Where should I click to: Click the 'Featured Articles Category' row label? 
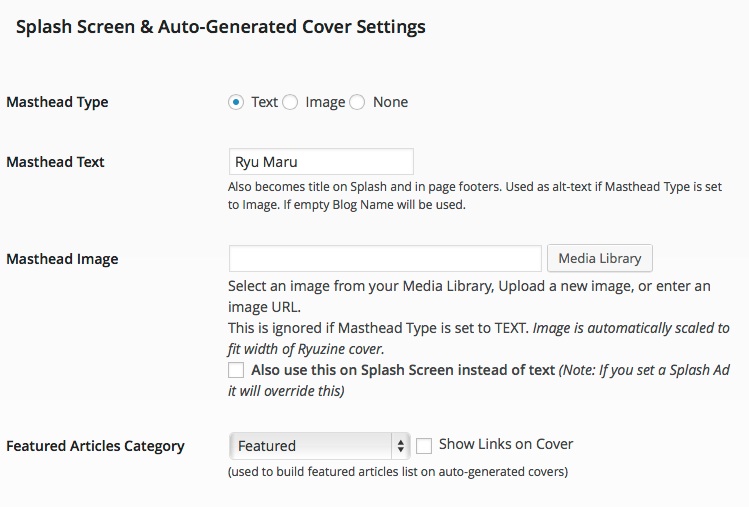(95, 446)
